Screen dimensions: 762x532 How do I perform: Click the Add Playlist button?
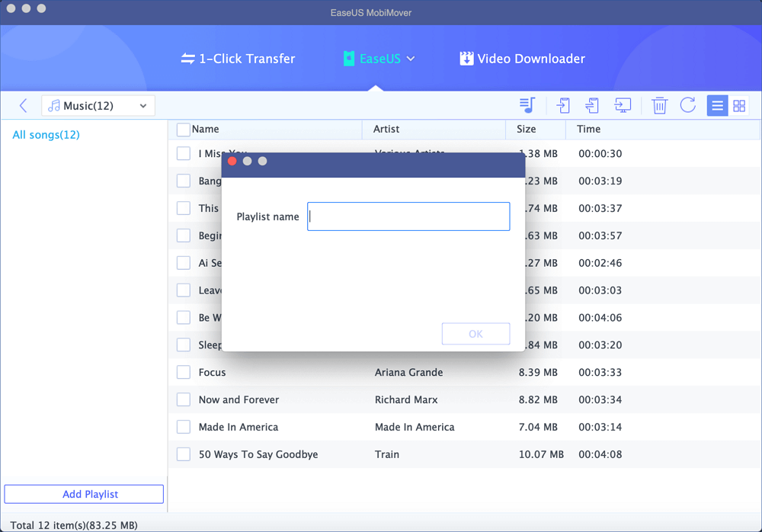pos(84,494)
